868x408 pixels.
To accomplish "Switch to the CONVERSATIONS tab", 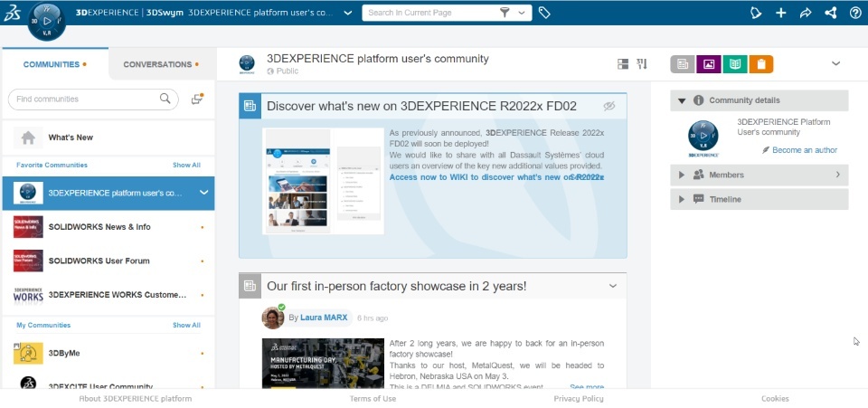I will [x=161, y=64].
